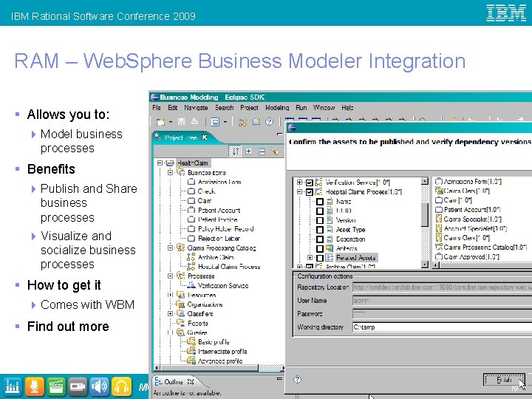Select Advanced profile query item
The width and height of the screenshot is (532, 399).
click(220, 361)
